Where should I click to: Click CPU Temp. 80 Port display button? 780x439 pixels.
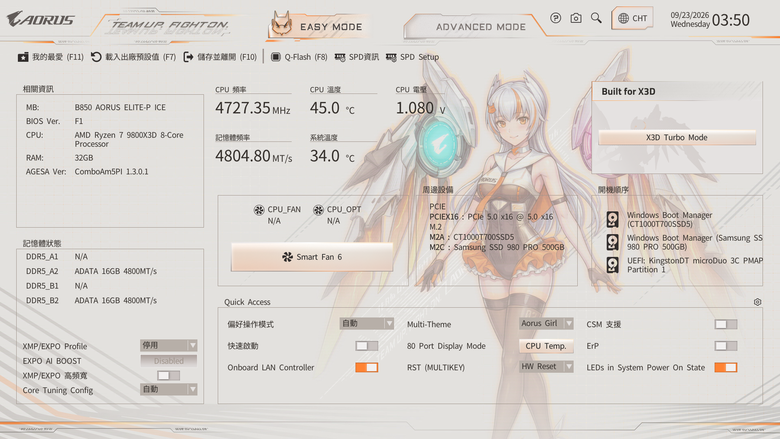(x=546, y=346)
